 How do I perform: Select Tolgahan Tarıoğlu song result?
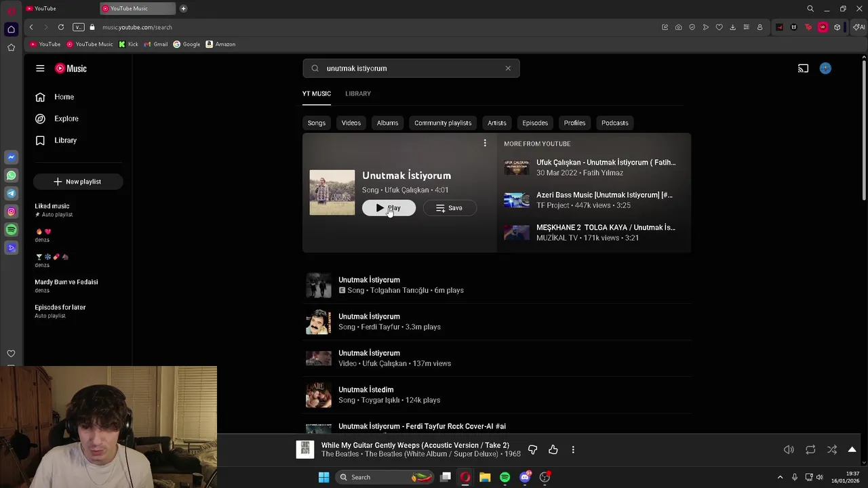496,285
